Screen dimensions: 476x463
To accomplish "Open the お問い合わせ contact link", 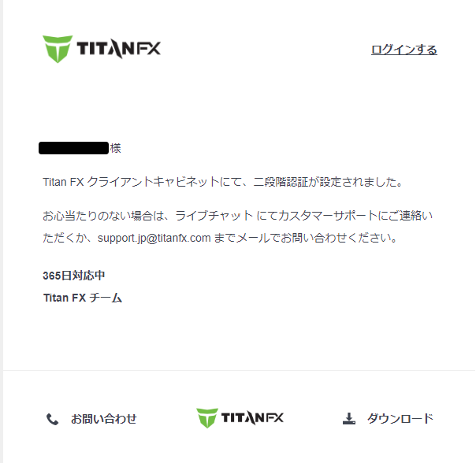I will click(103, 419).
